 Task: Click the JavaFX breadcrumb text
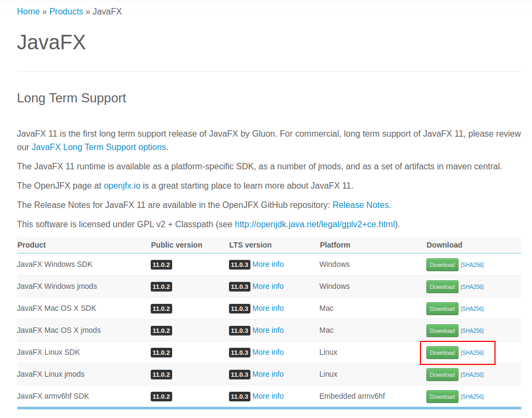click(x=107, y=12)
